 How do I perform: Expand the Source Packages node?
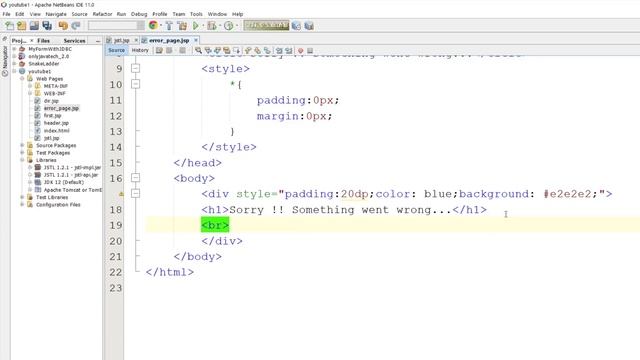pos(22,145)
